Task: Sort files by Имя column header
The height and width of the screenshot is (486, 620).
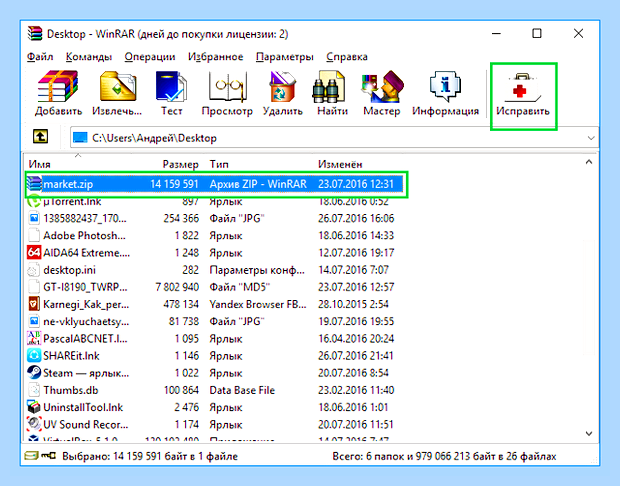Action: 40,164
